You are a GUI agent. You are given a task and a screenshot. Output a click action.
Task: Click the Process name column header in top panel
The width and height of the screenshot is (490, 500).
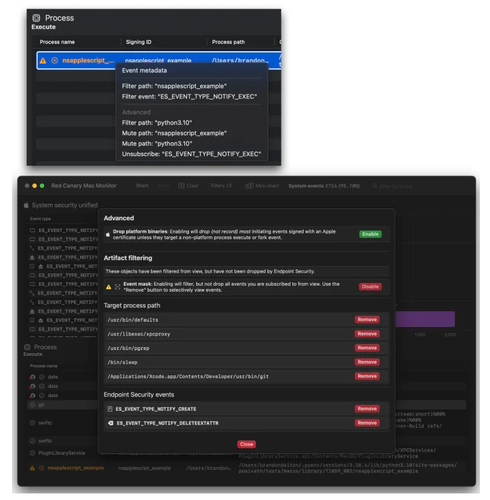click(x=57, y=42)
